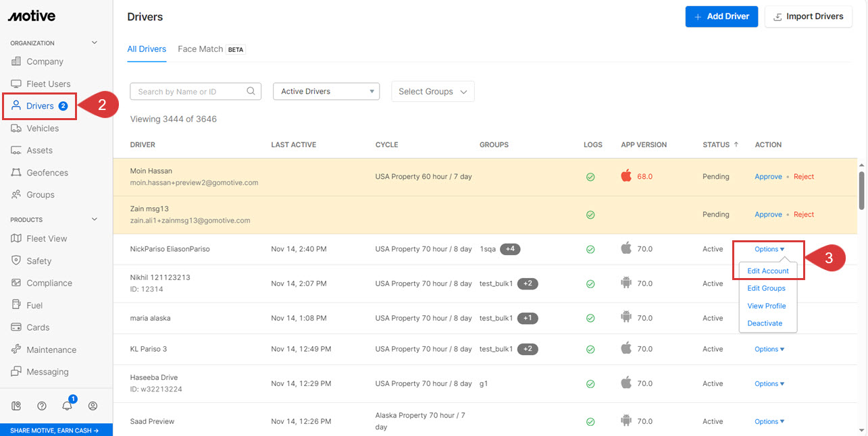Sort by the Status column header

pos(720,144)
